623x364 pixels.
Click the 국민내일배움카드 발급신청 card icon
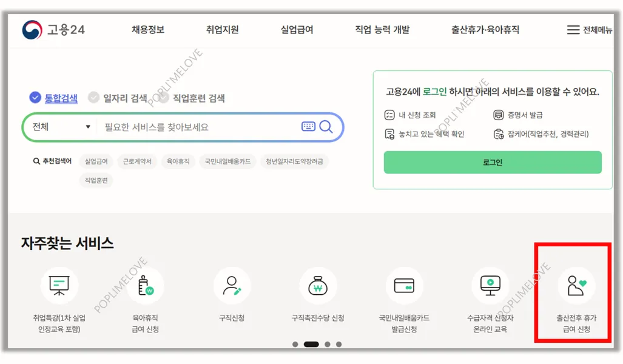(x=404, y=286)
